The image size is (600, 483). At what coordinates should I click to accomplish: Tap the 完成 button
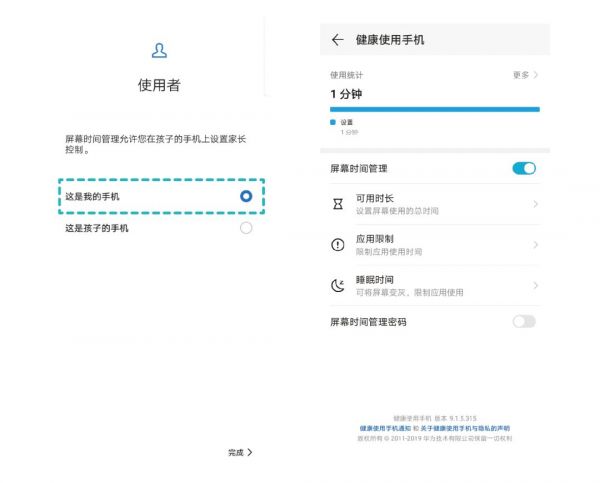(x=240, y=452)
